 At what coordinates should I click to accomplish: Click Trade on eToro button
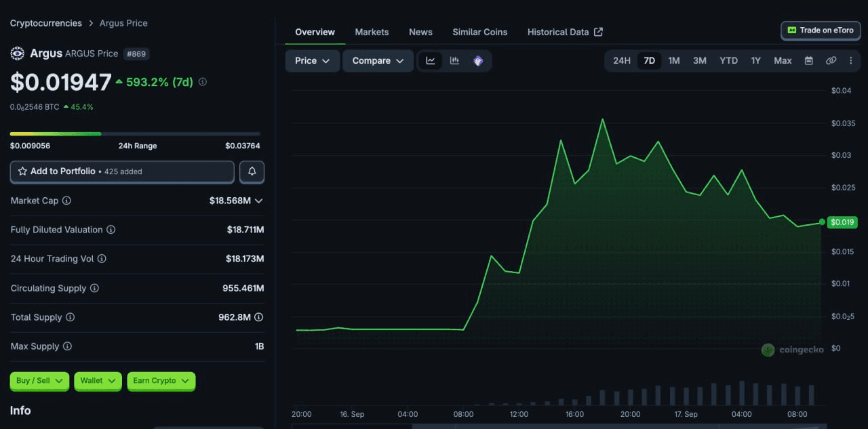821,30
